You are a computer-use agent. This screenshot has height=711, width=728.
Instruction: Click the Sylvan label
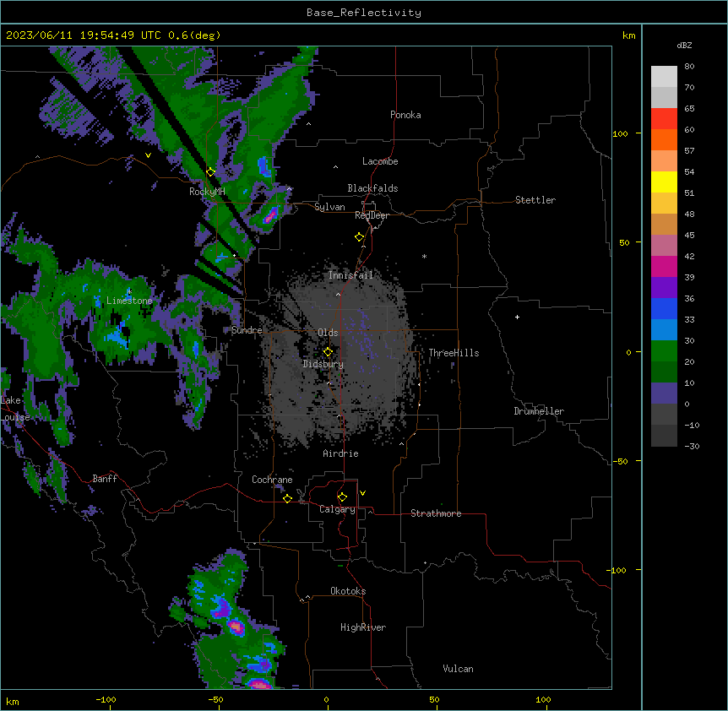point(329,207)
